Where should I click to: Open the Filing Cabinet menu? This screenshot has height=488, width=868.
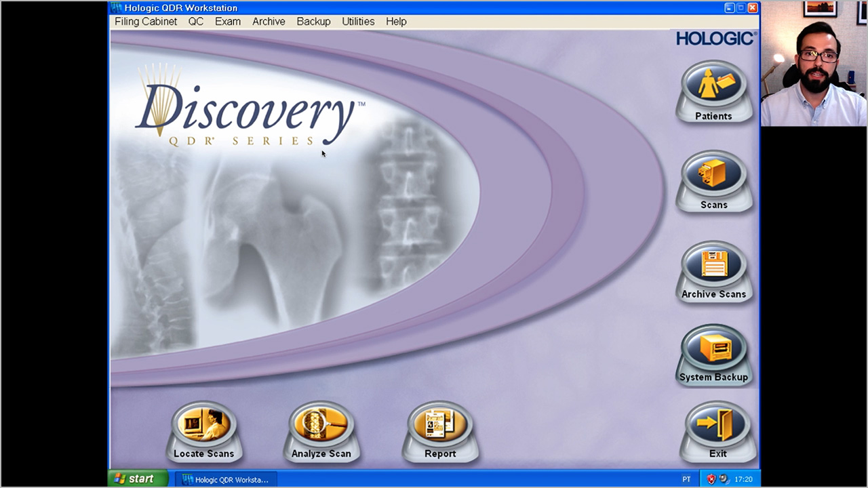[x=146, y=21]
